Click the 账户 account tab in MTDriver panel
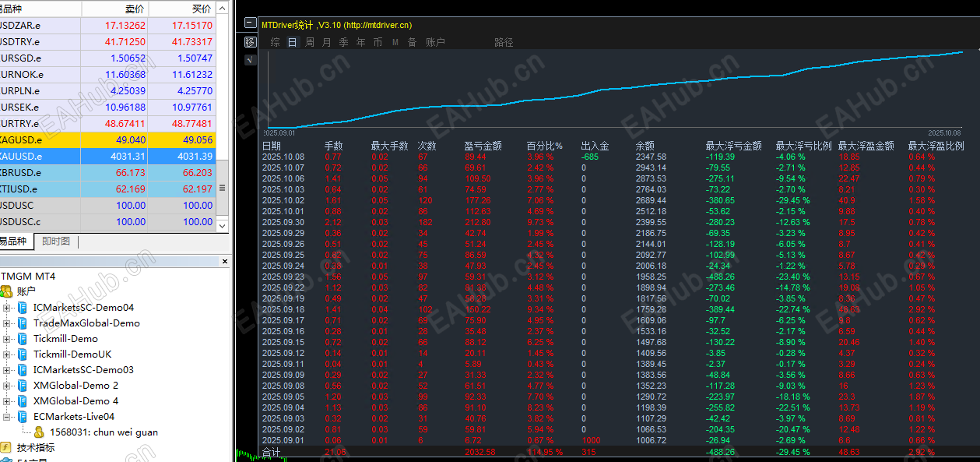 coord(435,42)
